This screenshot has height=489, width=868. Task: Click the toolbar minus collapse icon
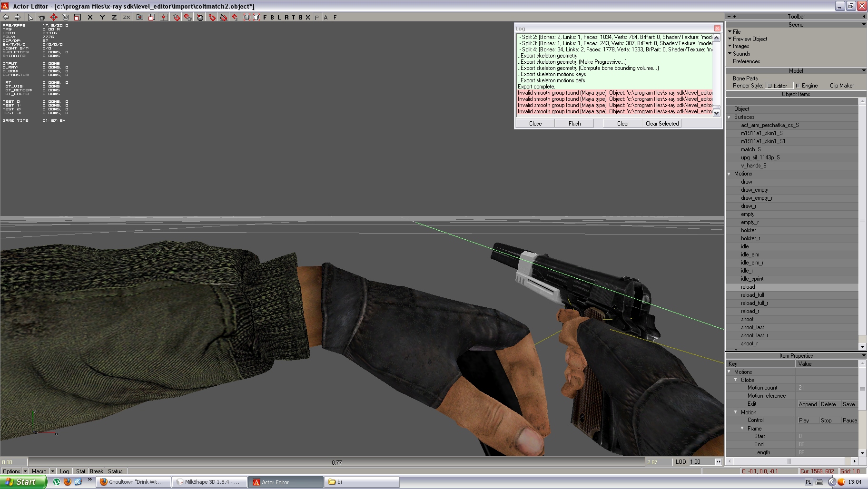[729, 16]
